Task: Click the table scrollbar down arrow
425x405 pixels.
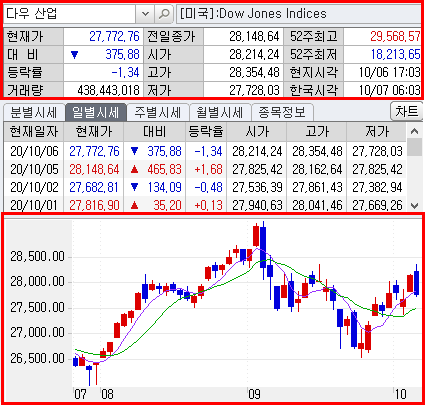Action: tap(414, 206)
